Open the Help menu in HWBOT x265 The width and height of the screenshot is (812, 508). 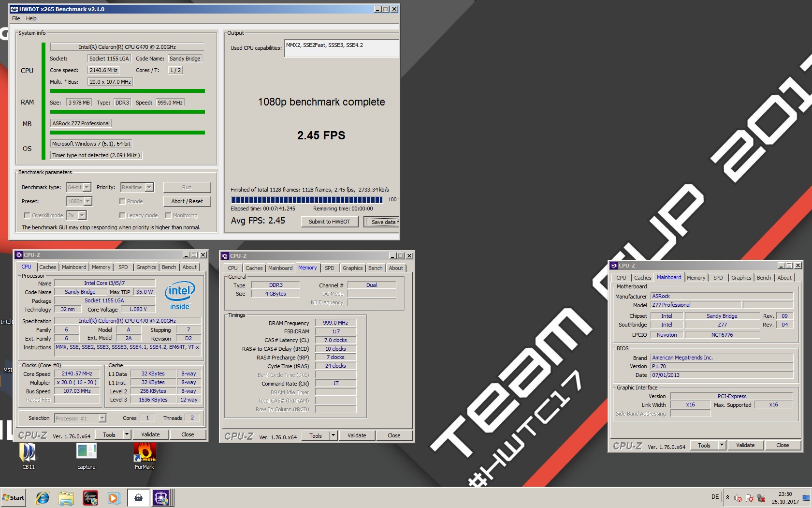click(x=31, y=18)
